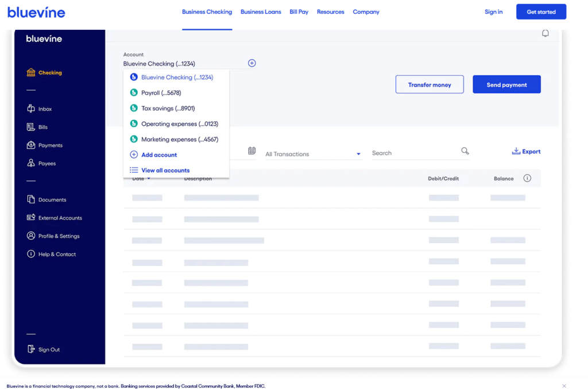Open the calendar date picker icon
The width and height of the screenshot is (588, 389).
252,151
